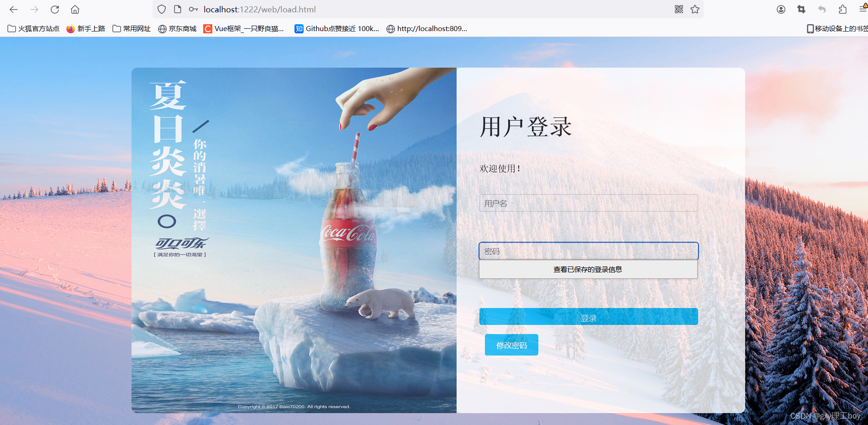Open the Firefox account avatar icon
This screenshot has height=425, width=868.
pos(781,9)
